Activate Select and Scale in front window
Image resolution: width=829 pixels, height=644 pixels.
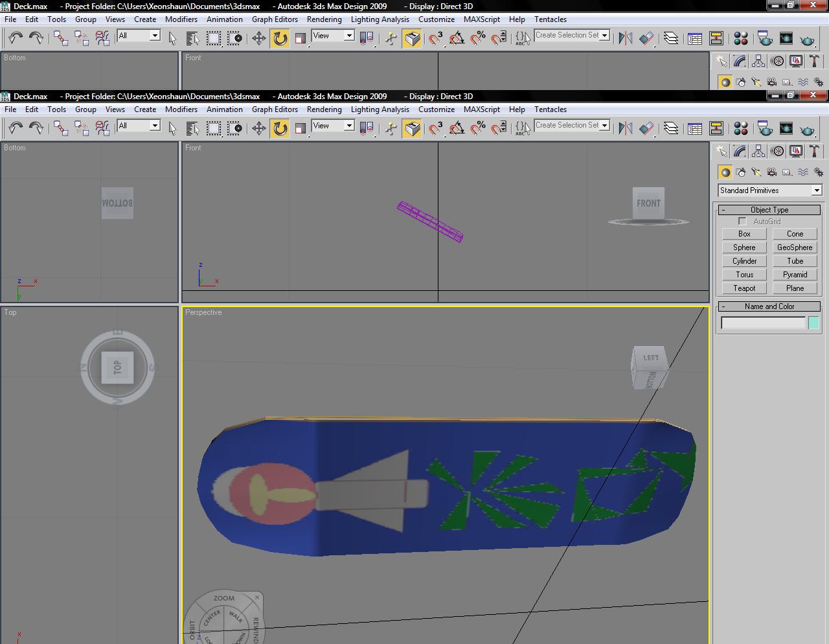point(301,128)
